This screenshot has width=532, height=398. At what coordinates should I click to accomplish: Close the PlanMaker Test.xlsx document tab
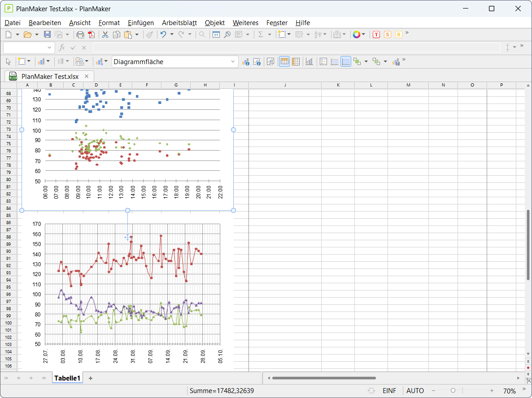pos(87,76)
